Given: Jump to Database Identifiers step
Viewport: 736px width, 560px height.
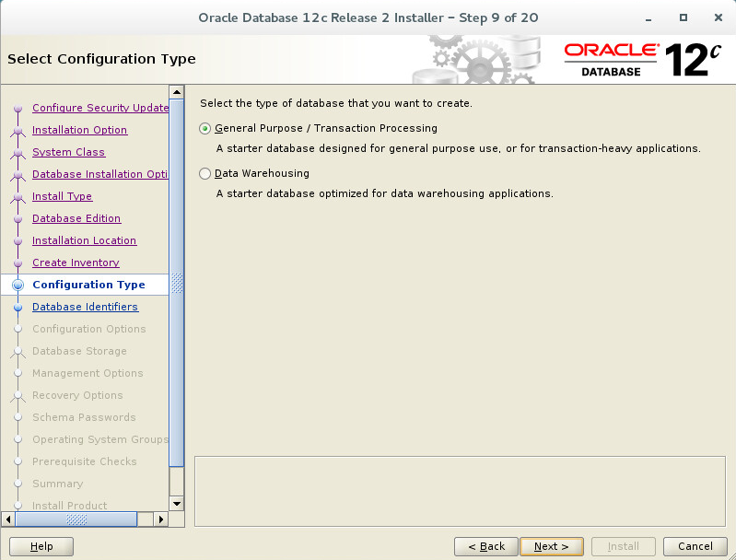Looking at the screenshot, I should pos(85,307).
